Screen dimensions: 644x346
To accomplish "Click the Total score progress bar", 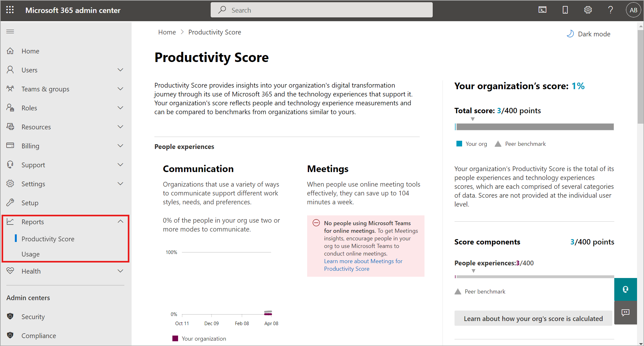I will click(534, 127).
